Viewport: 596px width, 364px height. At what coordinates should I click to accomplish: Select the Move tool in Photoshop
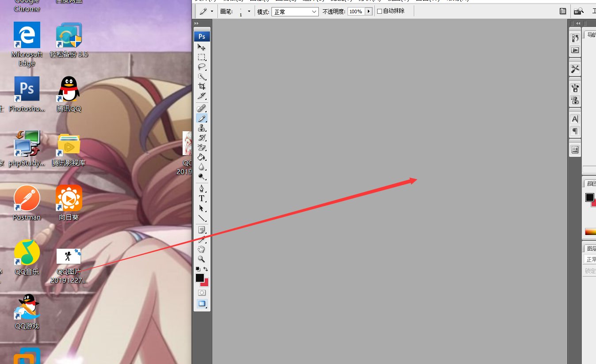(202, 47)
